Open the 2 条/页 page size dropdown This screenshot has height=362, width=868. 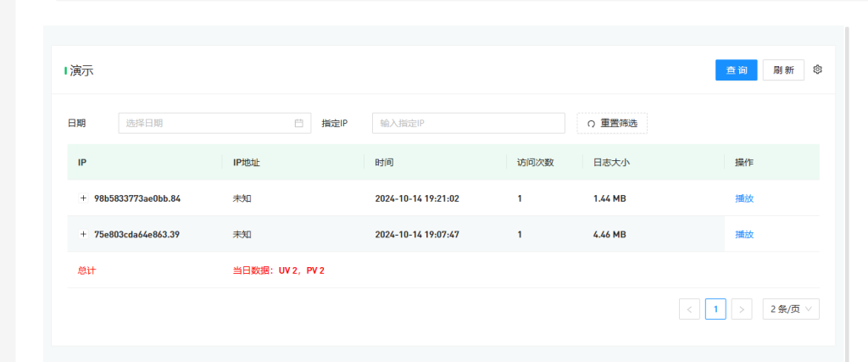click(x=791, y=309)
